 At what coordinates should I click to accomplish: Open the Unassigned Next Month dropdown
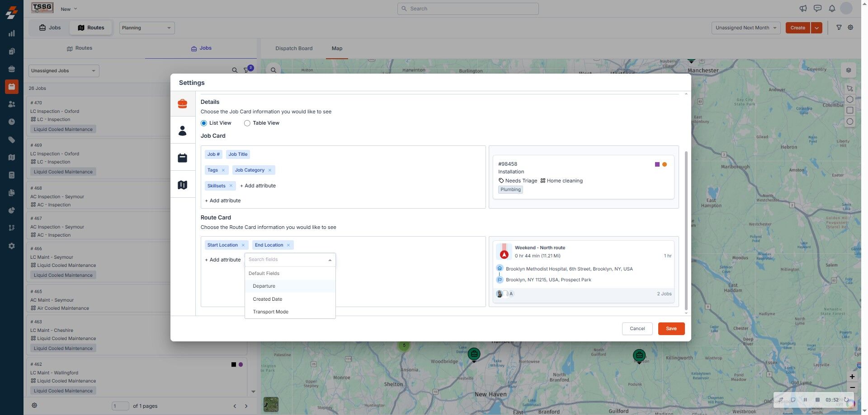(x=746, y=28)
